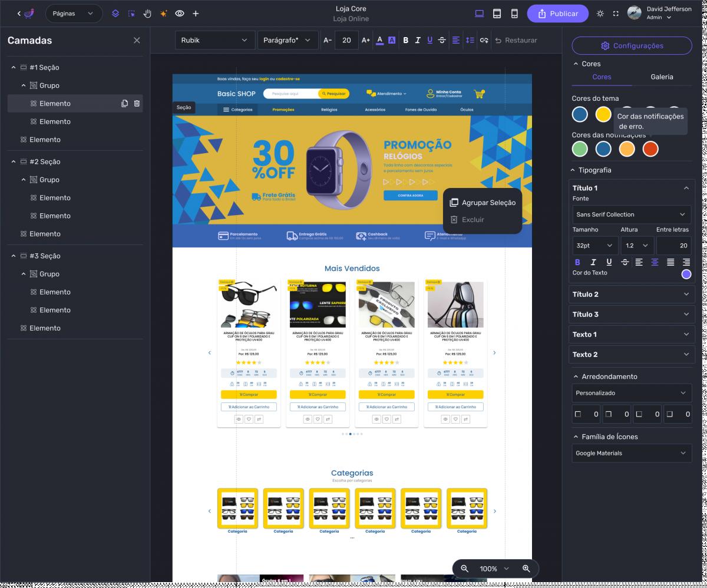This screenshot has width=707, height=588.
Task: Collapse the #2 Seção layer tree
Action: (x=14, y=162)
